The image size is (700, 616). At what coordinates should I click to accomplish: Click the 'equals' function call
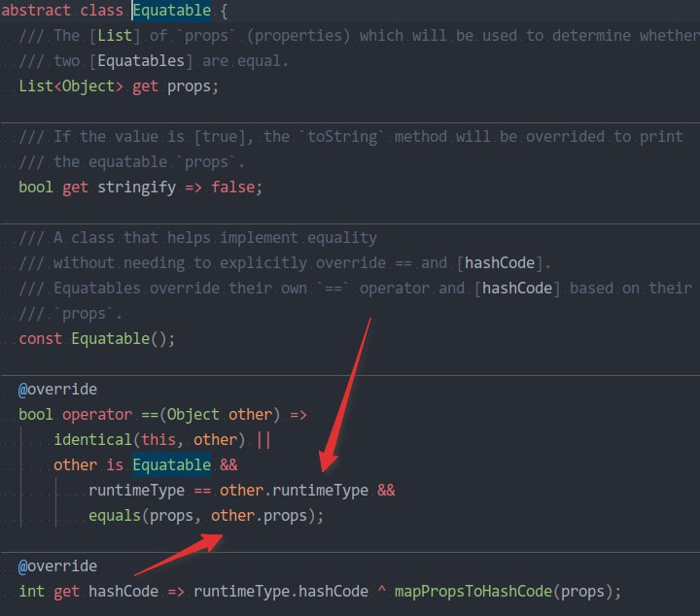(115, 516)
